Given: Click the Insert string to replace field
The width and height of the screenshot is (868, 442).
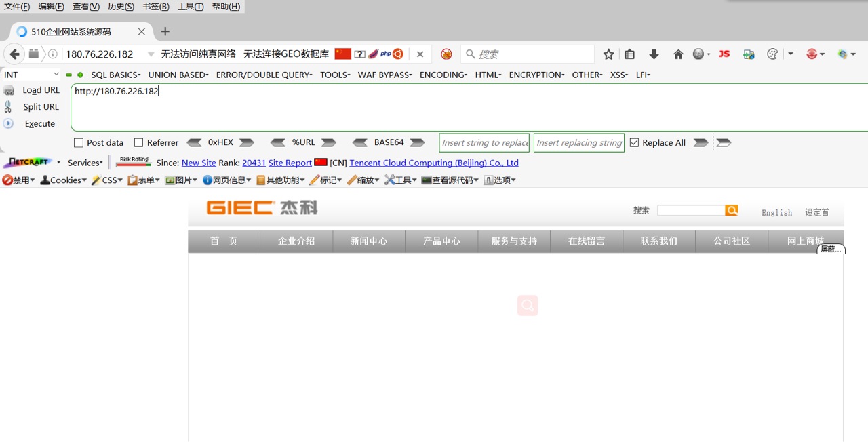Looking at the screenshot, I should [x=484, y=142].
